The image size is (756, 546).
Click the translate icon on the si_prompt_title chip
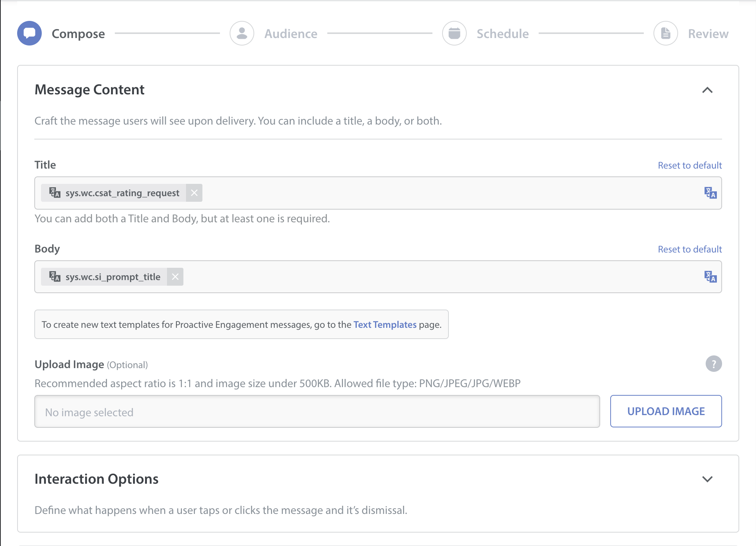[54, 277]
